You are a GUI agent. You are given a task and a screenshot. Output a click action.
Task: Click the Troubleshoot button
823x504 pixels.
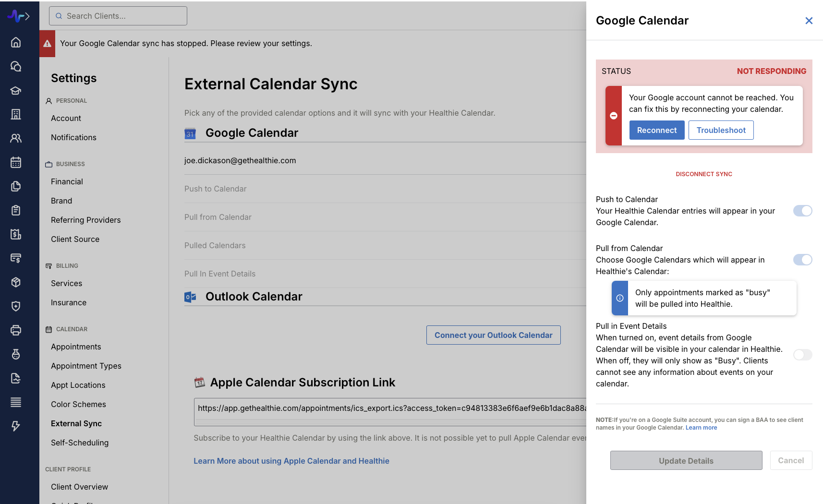click(721, 130)
